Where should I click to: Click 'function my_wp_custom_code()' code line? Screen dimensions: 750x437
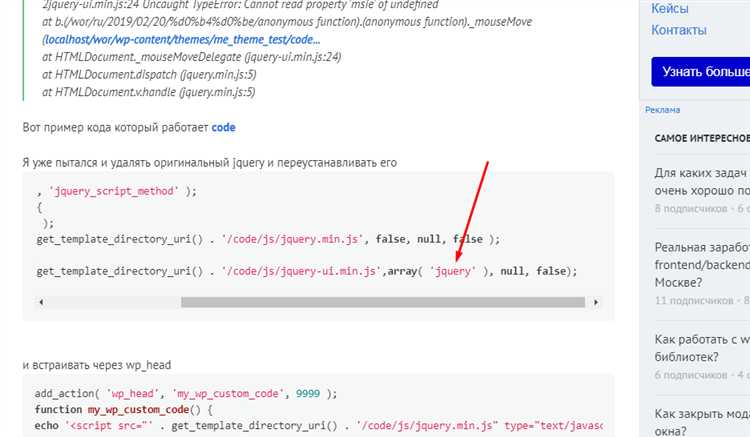[x=123, y=410]
